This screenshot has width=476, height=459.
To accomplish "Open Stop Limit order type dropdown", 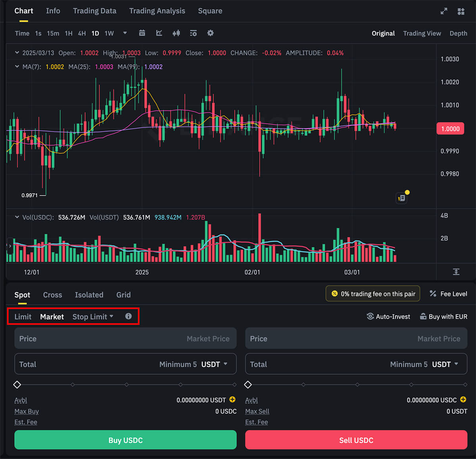I will (93, 317).
